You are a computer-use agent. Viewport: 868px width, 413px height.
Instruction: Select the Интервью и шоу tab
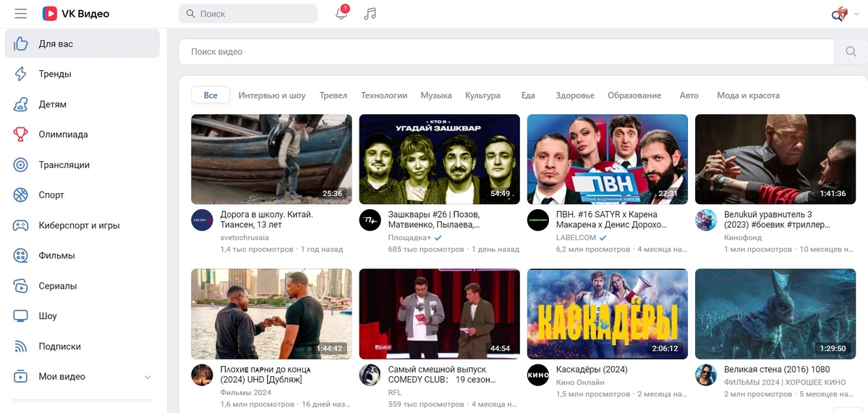click(x=272, y=95)
